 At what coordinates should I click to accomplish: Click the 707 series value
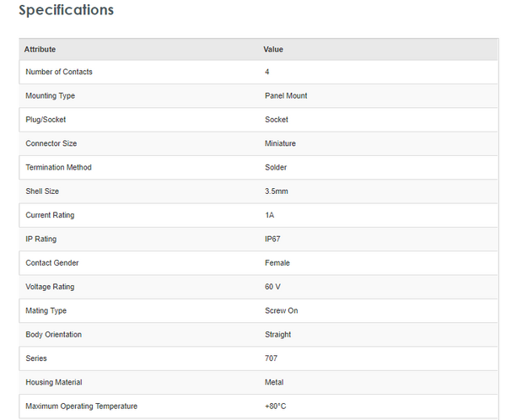[271, 359]
